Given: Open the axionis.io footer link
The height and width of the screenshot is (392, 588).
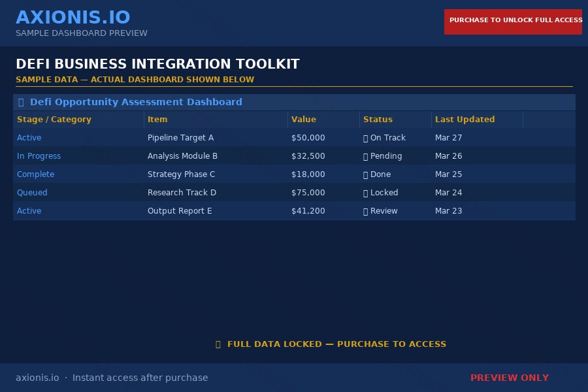Looking at the screenshot, I should coord(37,378).
